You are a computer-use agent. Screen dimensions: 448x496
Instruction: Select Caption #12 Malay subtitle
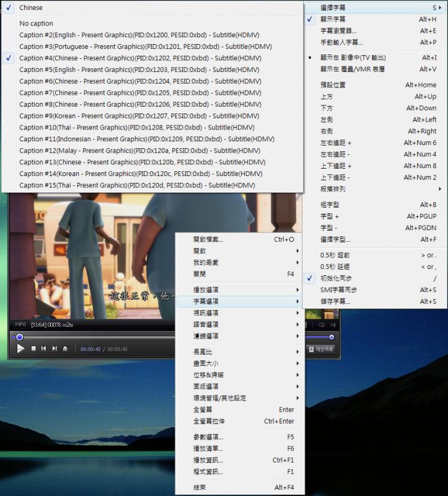(152, 151)
